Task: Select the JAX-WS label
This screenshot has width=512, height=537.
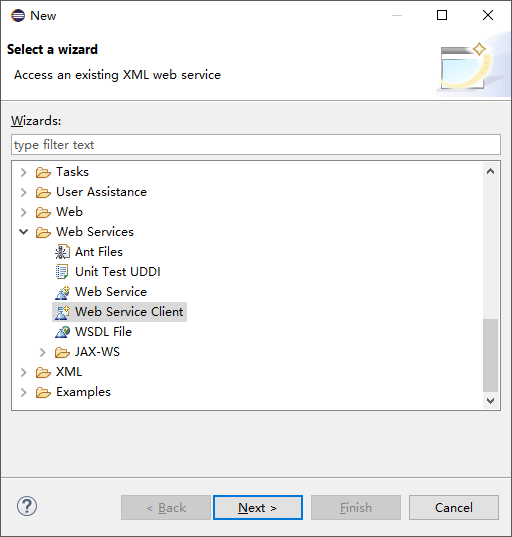Action: point(97,352)
